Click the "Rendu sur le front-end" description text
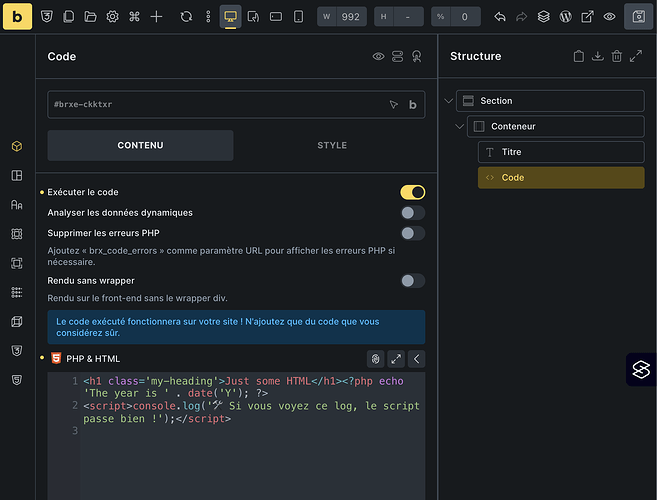 (x=137, y=298)
